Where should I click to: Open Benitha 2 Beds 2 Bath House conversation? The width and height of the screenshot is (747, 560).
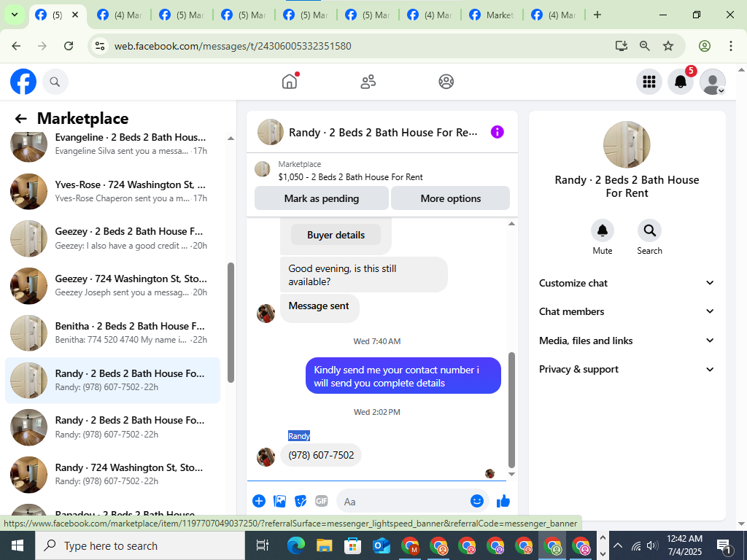(x=113, y=332)
